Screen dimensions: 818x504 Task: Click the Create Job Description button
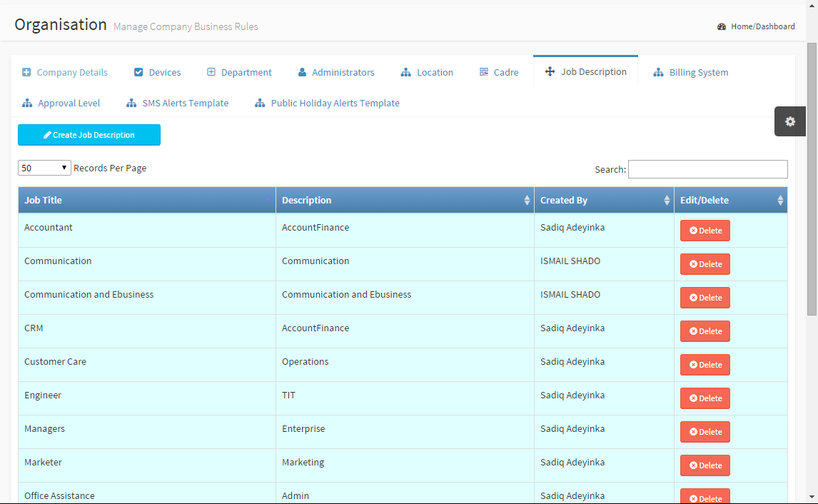click(x=89, y=135)
